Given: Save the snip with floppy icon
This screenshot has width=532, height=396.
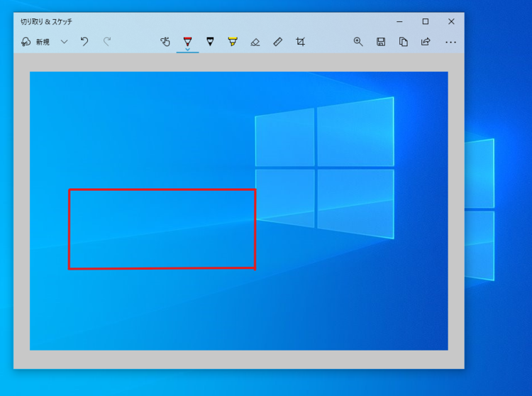Looking at the screenshot, I should (x=381, y=42).
